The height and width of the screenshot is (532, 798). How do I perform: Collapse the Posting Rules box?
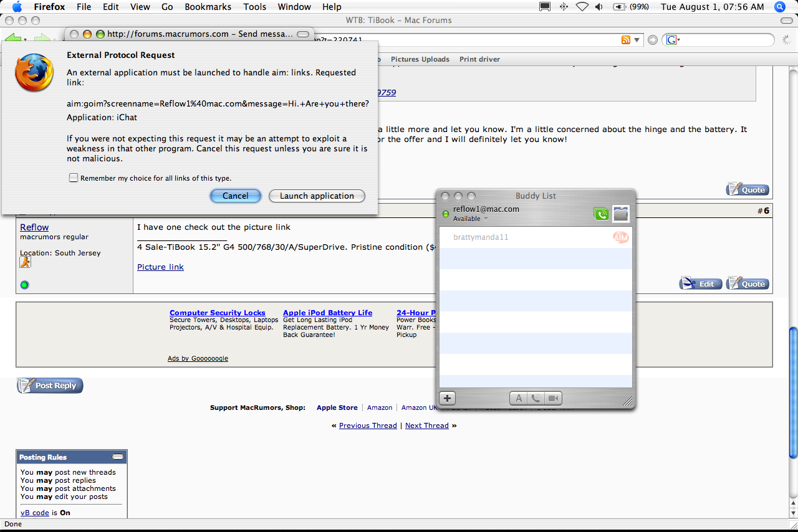click(118, 457)
